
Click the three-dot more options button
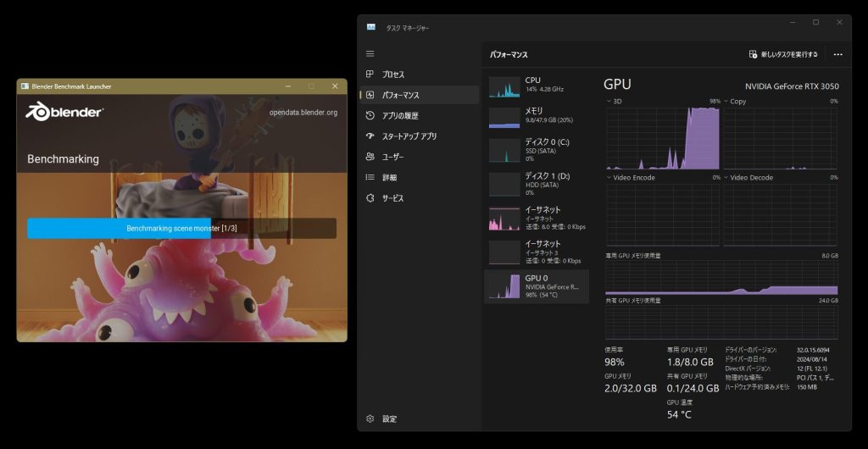[x=837, y=54]
